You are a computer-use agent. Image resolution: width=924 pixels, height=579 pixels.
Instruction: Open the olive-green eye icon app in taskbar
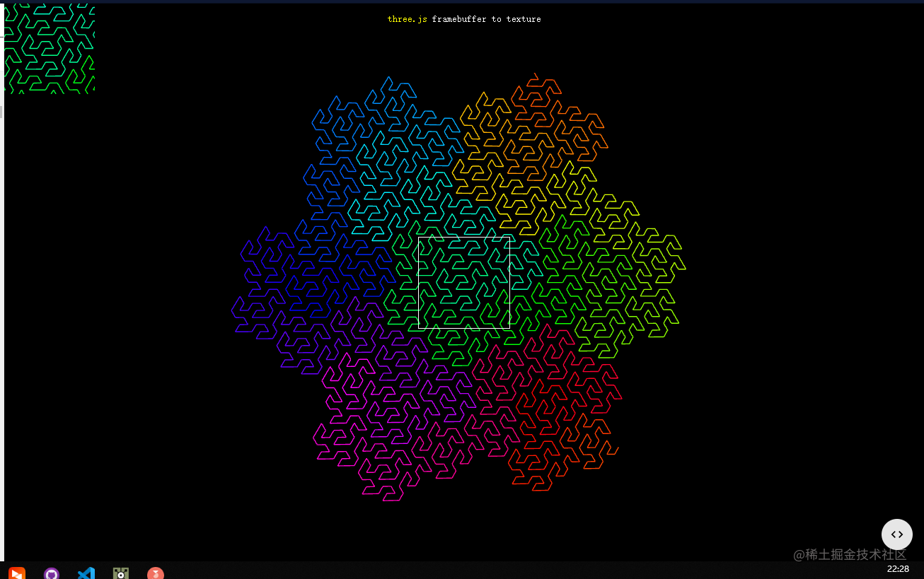click(121, 573)
